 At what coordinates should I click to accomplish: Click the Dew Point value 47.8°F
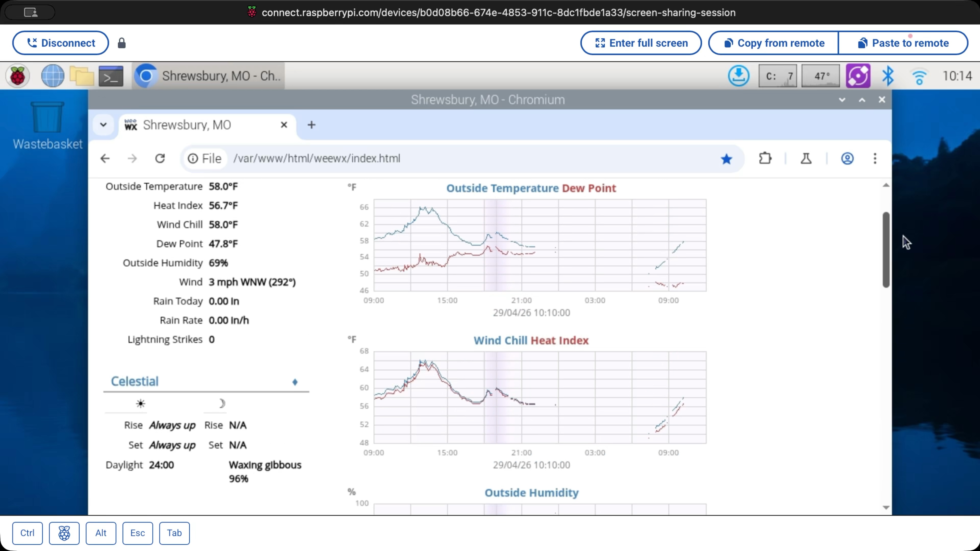[x=223, y=244]
